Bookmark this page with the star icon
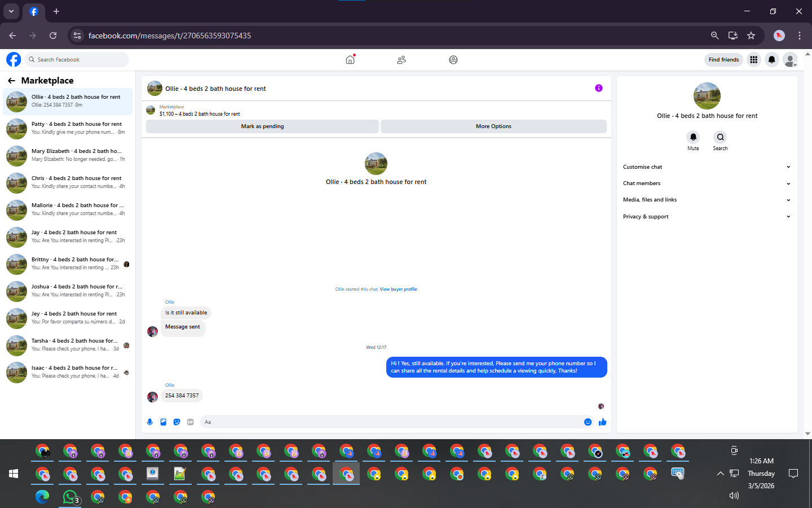Image resolution: width=812 pixels, height=508 pixels. (x=751, y=36)
